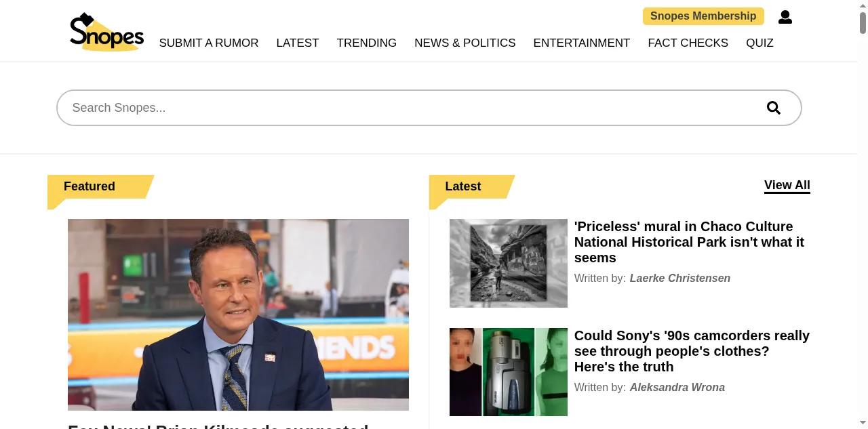Open the Sony '90s camcorders article headline
Image resolution: width=868 pixels, height=429 pixels.
[x=692, y=351]
